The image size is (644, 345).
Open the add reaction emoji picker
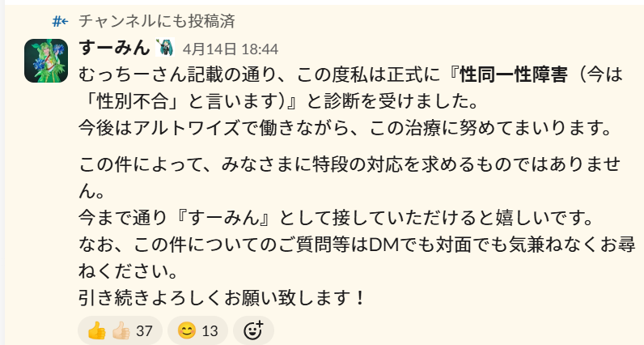click(253, 330)
